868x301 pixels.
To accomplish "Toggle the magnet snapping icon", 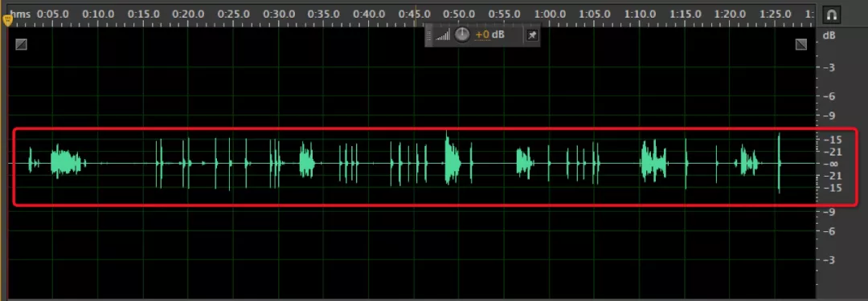I will pyautogui.click(x=831, y=15).
